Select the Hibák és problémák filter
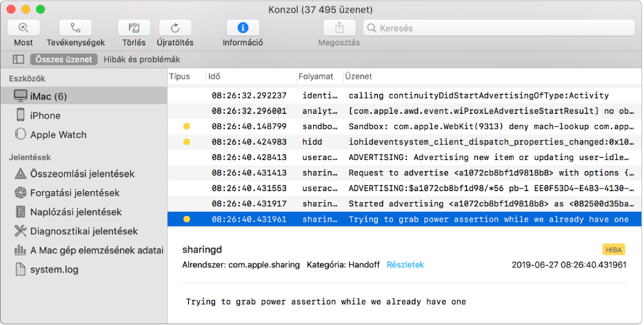644x325 pixels. tap(142, 59)
